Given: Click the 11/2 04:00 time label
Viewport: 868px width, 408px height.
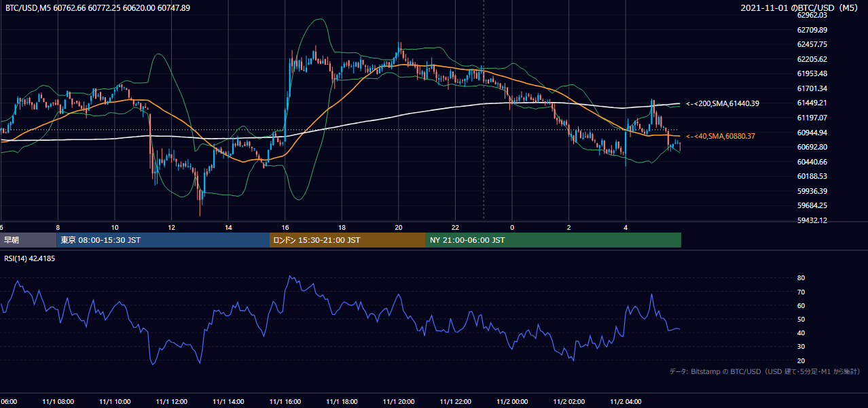Looking at the screenshot, I should click(626, 401).
